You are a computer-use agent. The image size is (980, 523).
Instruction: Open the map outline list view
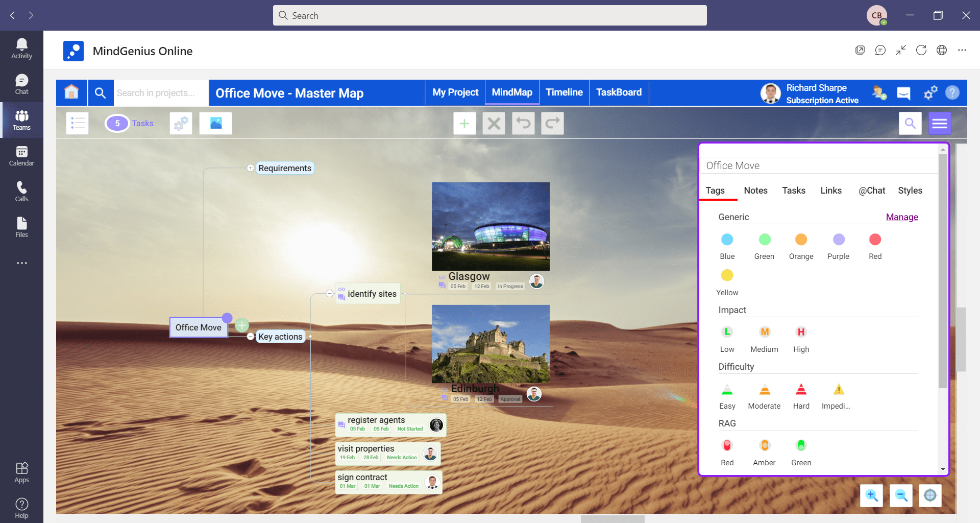(x=77, y=123)
